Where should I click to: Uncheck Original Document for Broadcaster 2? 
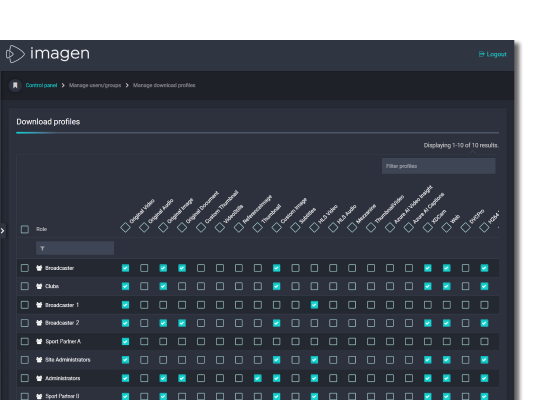click(x=182, y=323)
